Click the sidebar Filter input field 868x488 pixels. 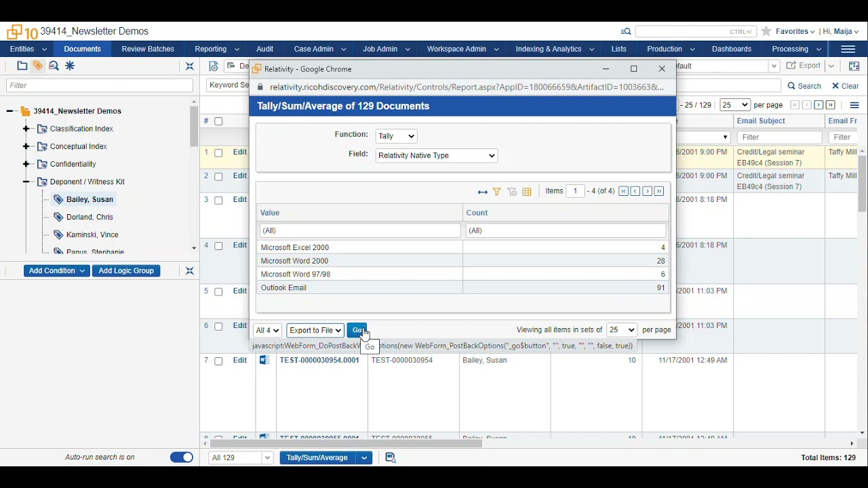[x=100, y=86]
